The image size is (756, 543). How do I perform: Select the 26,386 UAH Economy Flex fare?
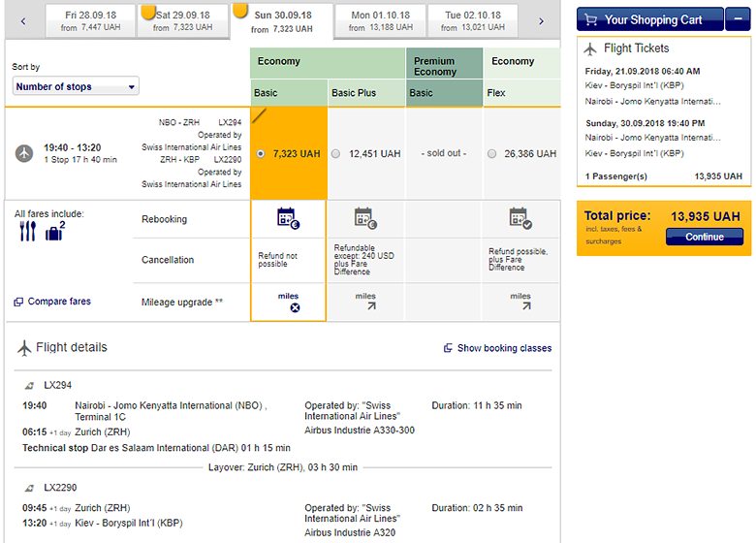[x=492, y=154]
